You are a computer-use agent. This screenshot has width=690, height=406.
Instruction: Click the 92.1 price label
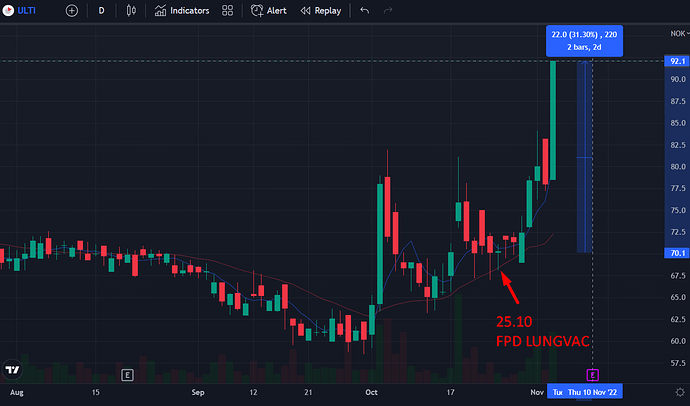click(x=677, y=61)
